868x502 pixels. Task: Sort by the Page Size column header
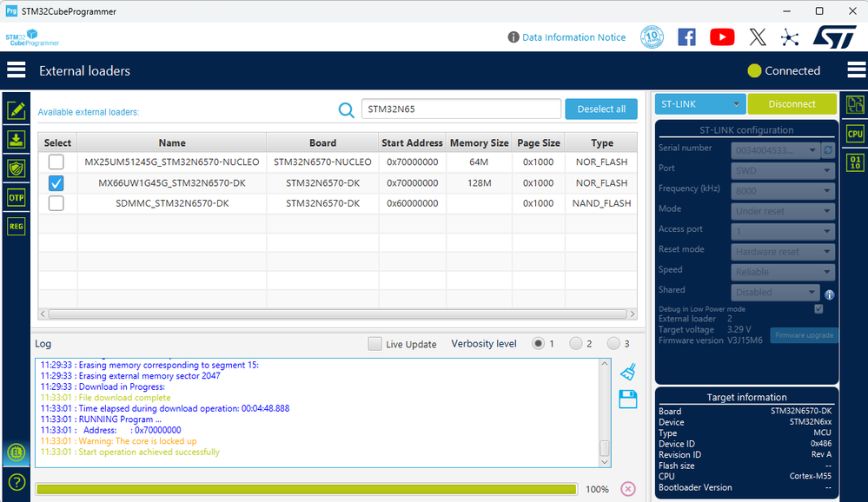[539, 142]
